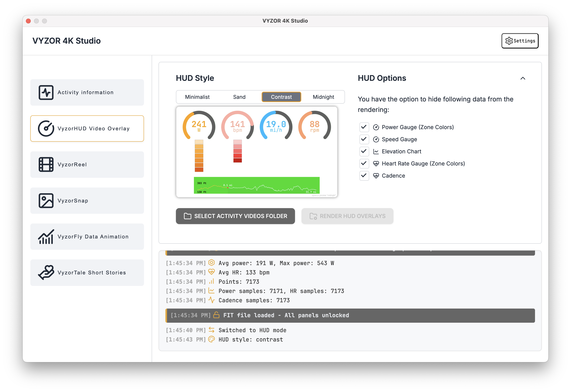Click the Cadence option heart icon
Image resolution: width=571 pixels, height=392 pixels.
pyautogui.click(x=376, y=176)
